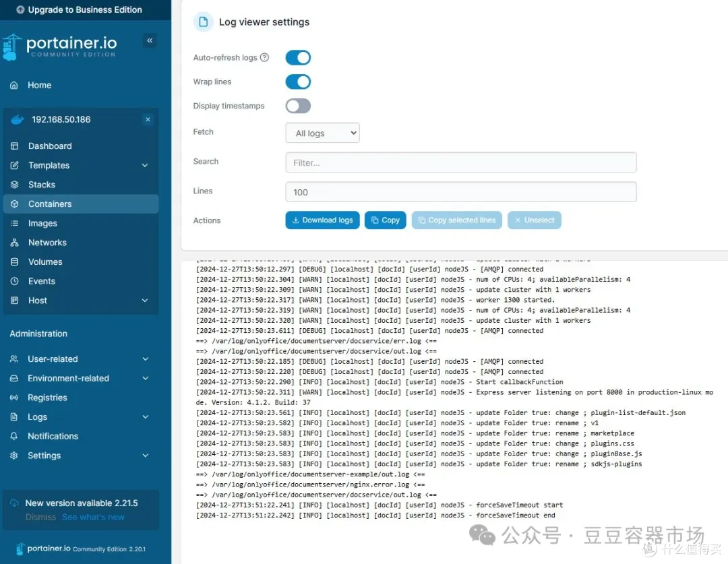Click the Lines input showing 100
The height and width of the screenshot is (564, 728).
[x=461, y=192]
